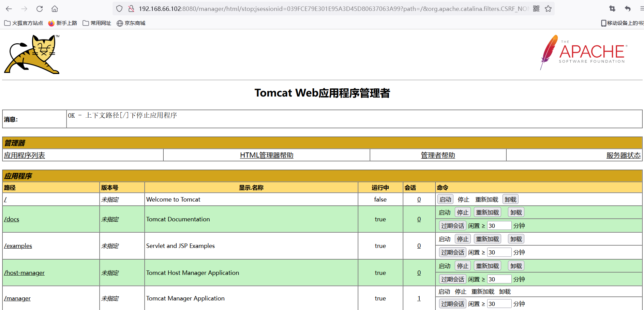The width and height of the screenshot is (644, 310).
Task: Go back to the previous page
Action: [9, 9]
